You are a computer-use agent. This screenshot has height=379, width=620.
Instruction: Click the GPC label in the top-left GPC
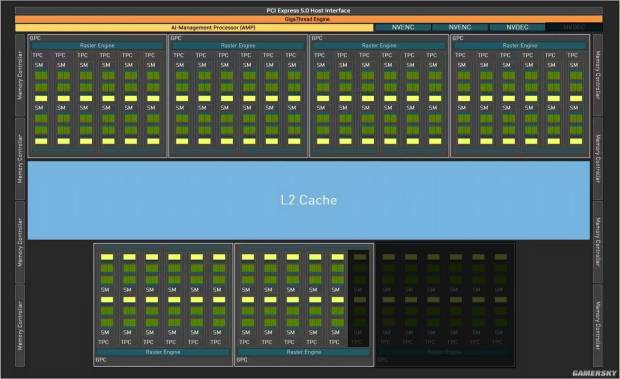pyautogui.click(x=35, y=38)
